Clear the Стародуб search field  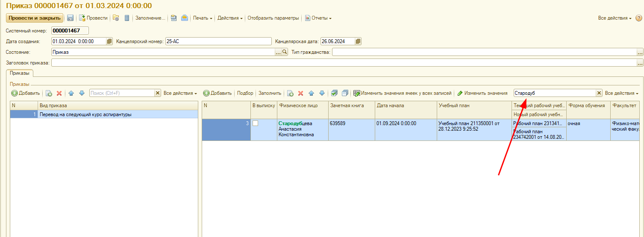click(x=599, y=93)
